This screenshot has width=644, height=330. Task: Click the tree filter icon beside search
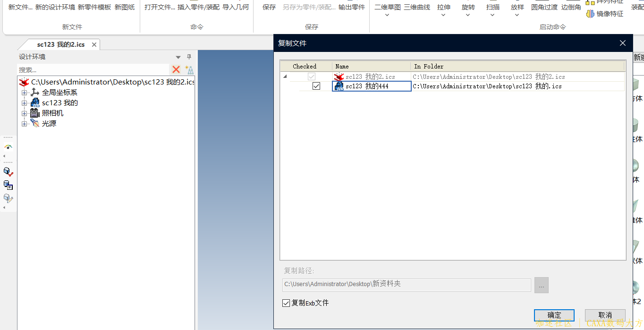click(189, 70)
